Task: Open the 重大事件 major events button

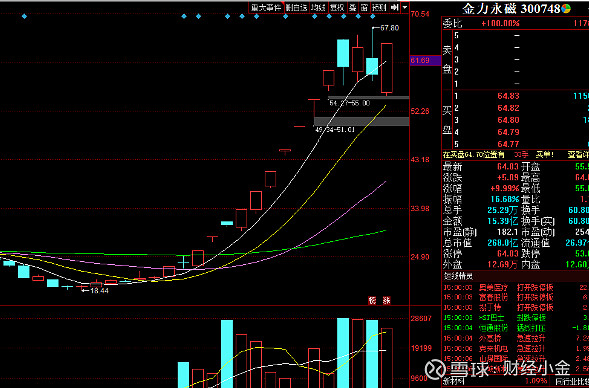Action: pos(266,8)
